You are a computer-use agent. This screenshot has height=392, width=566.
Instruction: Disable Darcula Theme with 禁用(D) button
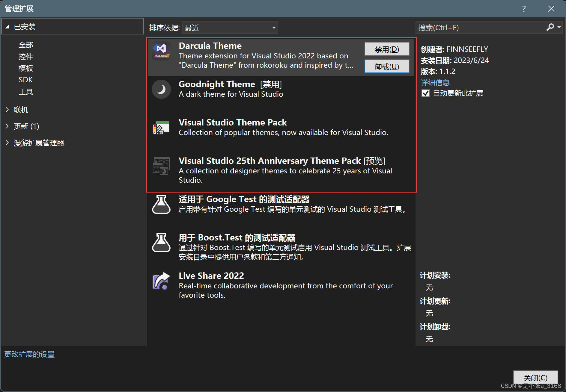click(387, 49)
